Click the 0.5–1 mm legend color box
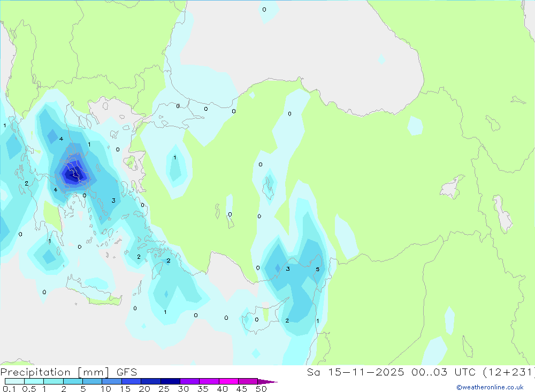535x392 pixels. (34, 381)
